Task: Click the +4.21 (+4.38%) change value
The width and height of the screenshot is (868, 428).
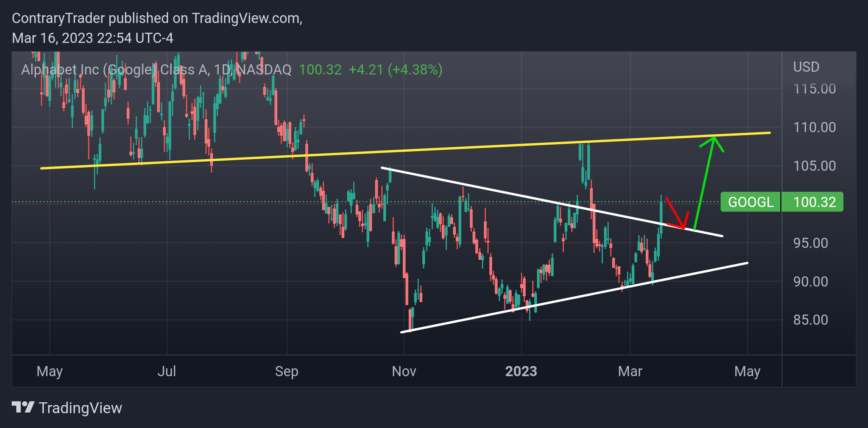Action: pos(395,70)
